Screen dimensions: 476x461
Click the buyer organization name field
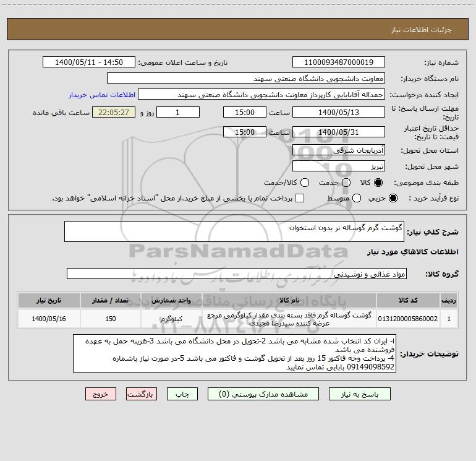click(246, 78)
